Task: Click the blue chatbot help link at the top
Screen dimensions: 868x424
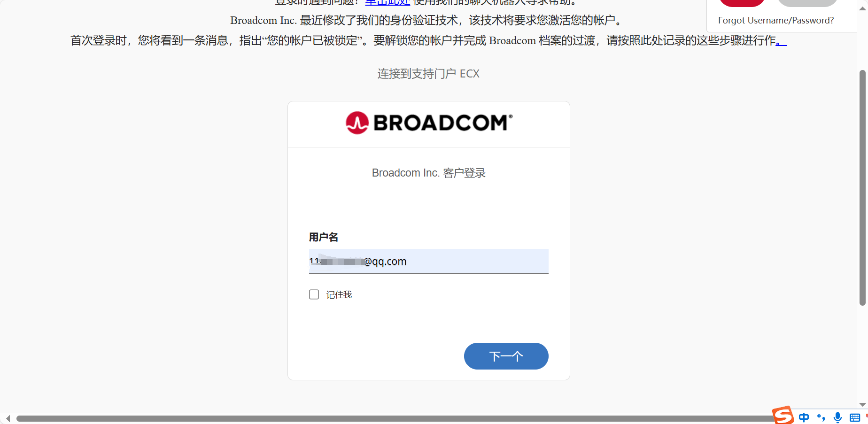Action: pos(387,2)
